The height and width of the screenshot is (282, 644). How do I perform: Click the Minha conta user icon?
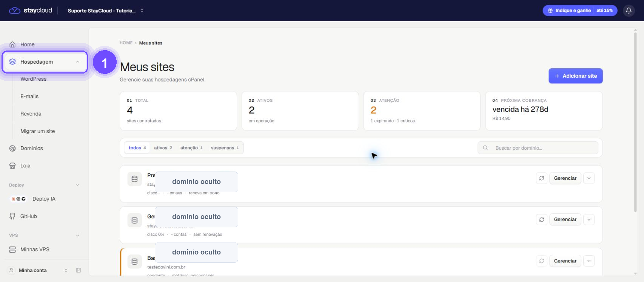(11, 270)
